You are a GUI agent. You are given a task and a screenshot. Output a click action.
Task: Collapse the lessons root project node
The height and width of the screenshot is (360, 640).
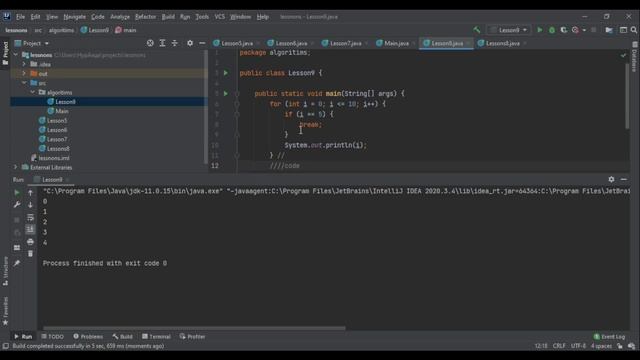click(x=16, y=55)
